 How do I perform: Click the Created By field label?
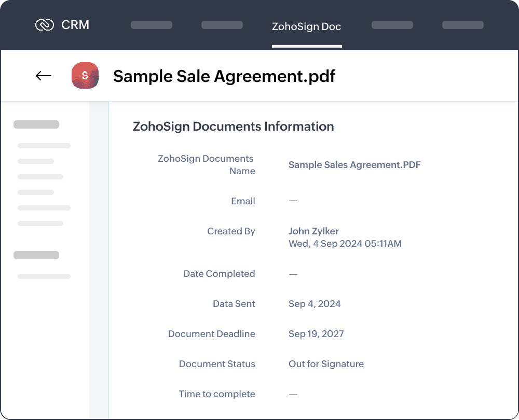231,231
